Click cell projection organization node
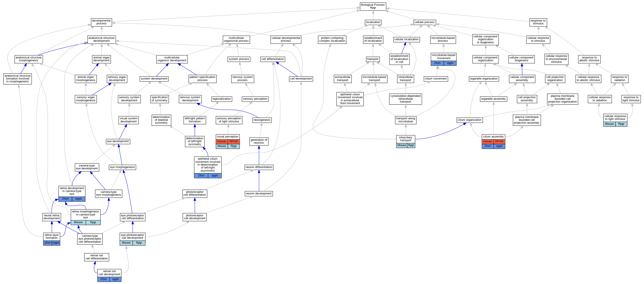644x284 pixels. (x=555, y=79)
